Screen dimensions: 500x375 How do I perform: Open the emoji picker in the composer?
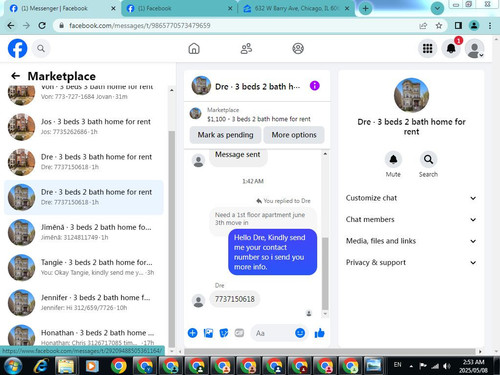300,333
